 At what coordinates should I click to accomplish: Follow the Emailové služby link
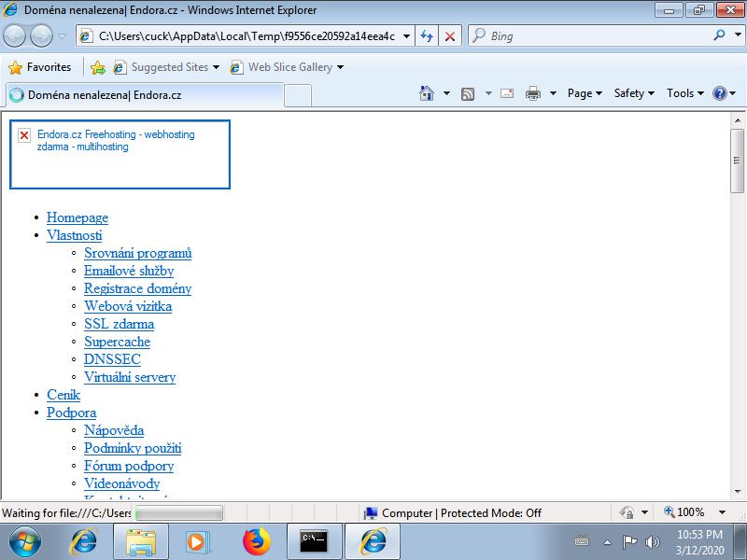pyautogui.click(x=129, y=271)
